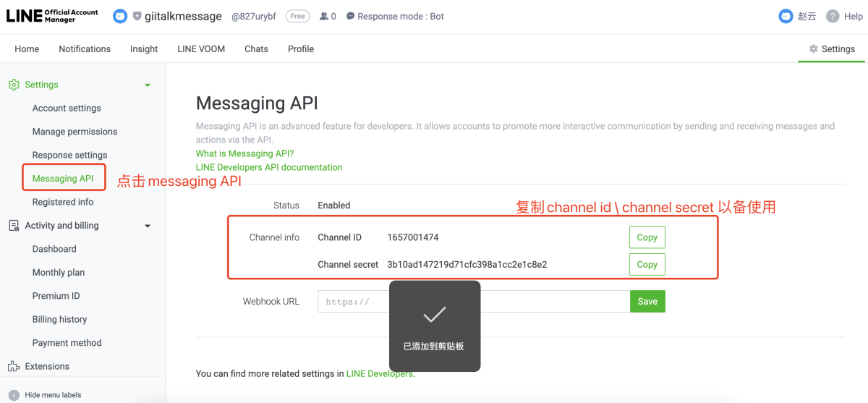This screenshot has height=403, width=868.
Task: Click the LINE Official Account Manager logo
Action: tap(52, 16)
